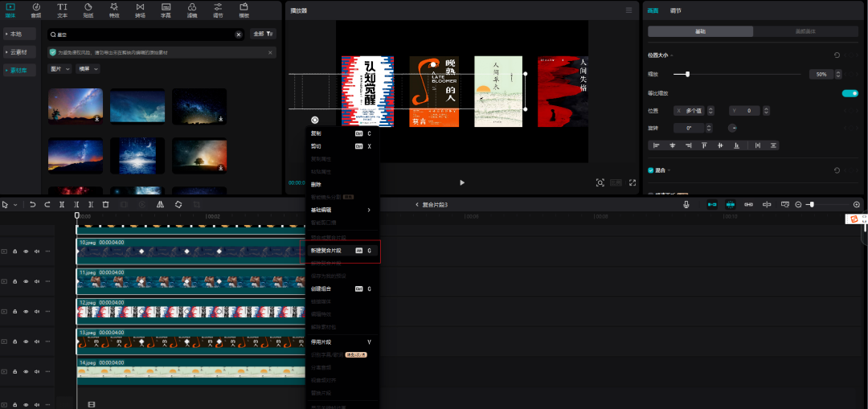Viewport: 868px width, 409px height.
Task: Click the mirror flip tool icon
Action: pos(160,204)
